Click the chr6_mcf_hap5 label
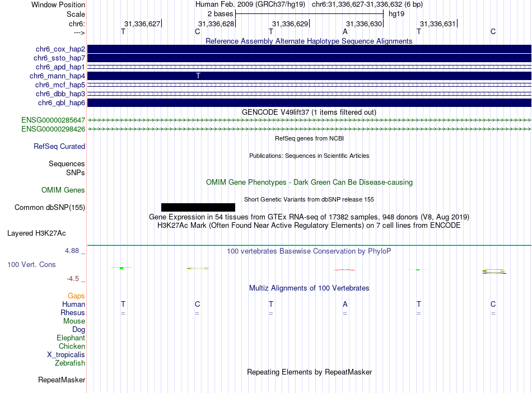The image size is (532, 393). (x=60, y=85)
